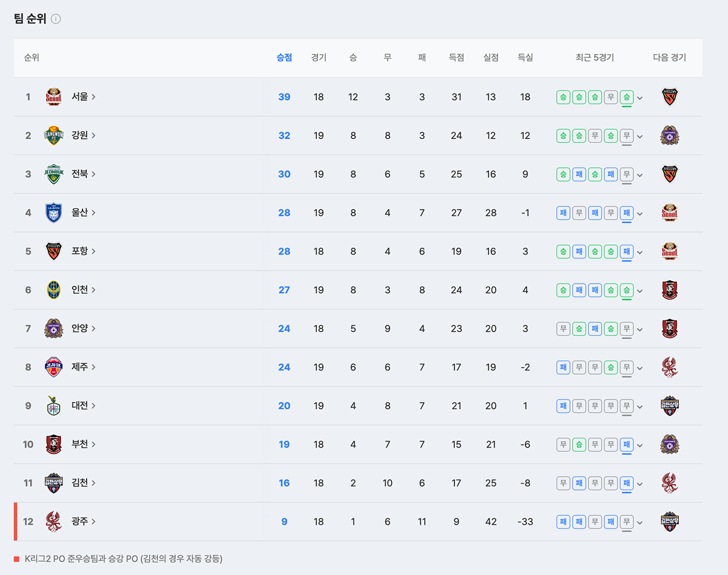Click 인천's latest 승 result badge
This screenshot has width=728, height=575.
pyautogui.click(x=627, y=290)
